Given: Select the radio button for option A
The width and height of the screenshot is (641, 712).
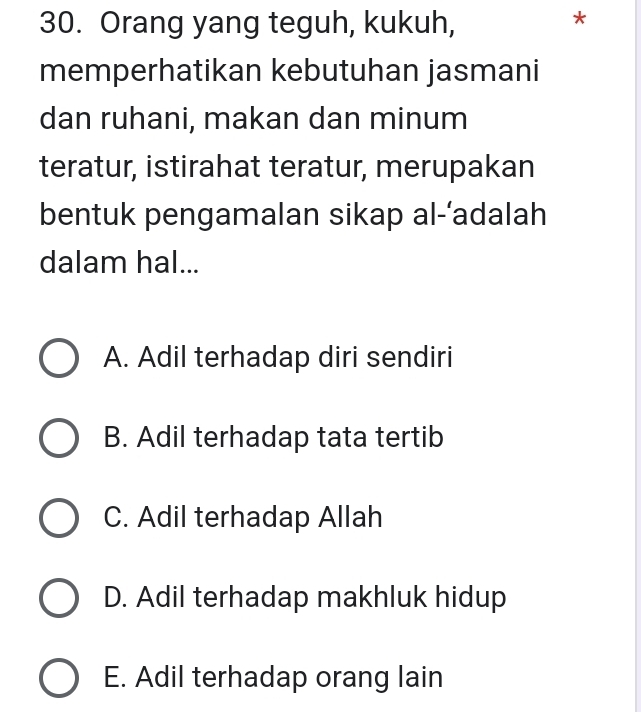Looking at the screenshot, I should tap(59, 358).
